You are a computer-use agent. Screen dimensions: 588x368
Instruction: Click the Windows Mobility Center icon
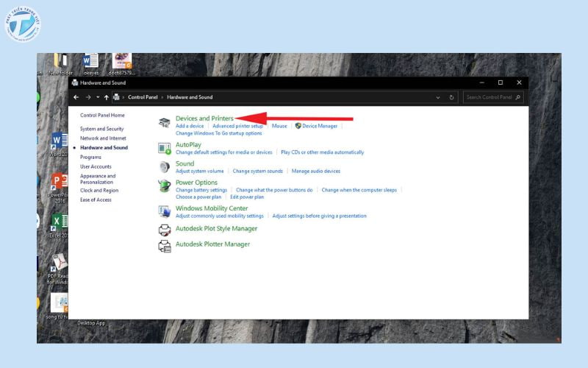(165, 212)
